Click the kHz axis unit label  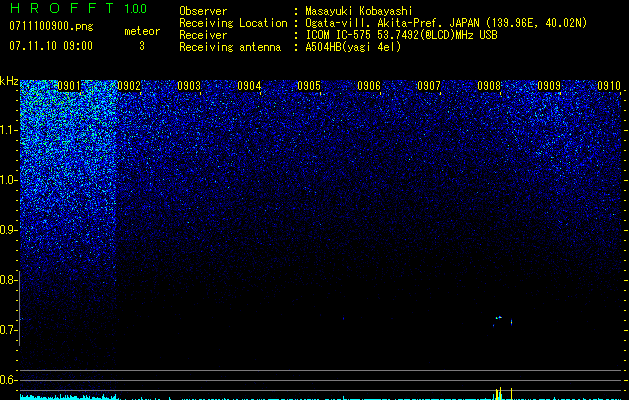coord(9,81)
